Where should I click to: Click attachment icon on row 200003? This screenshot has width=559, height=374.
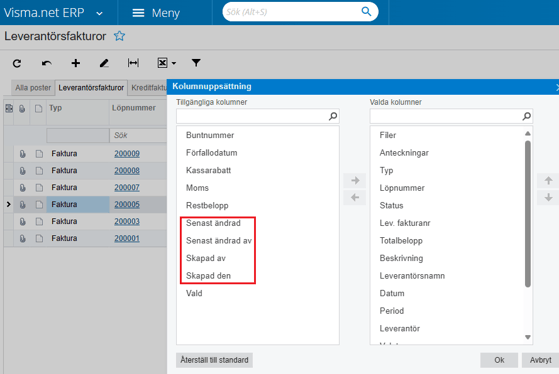point(22,222)
